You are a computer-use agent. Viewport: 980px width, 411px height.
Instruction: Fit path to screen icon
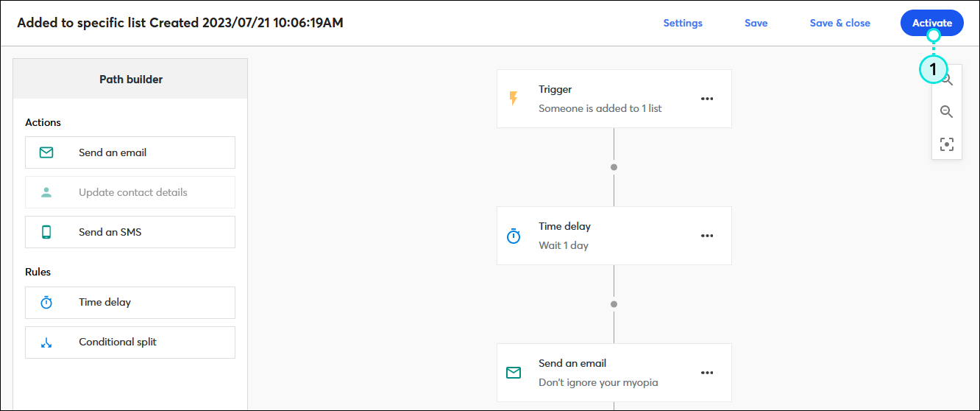tap(947, 144)
